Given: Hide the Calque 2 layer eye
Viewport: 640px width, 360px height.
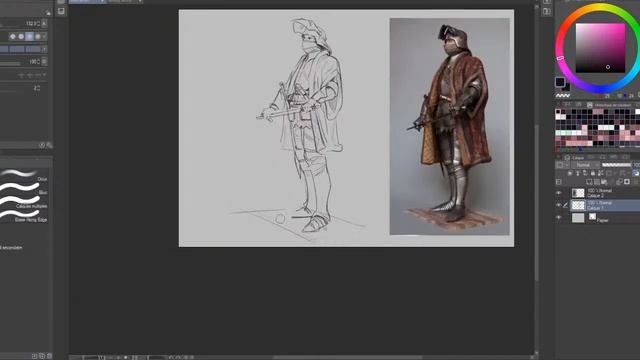Looking at the screenshot, I should tap(559, 193).
